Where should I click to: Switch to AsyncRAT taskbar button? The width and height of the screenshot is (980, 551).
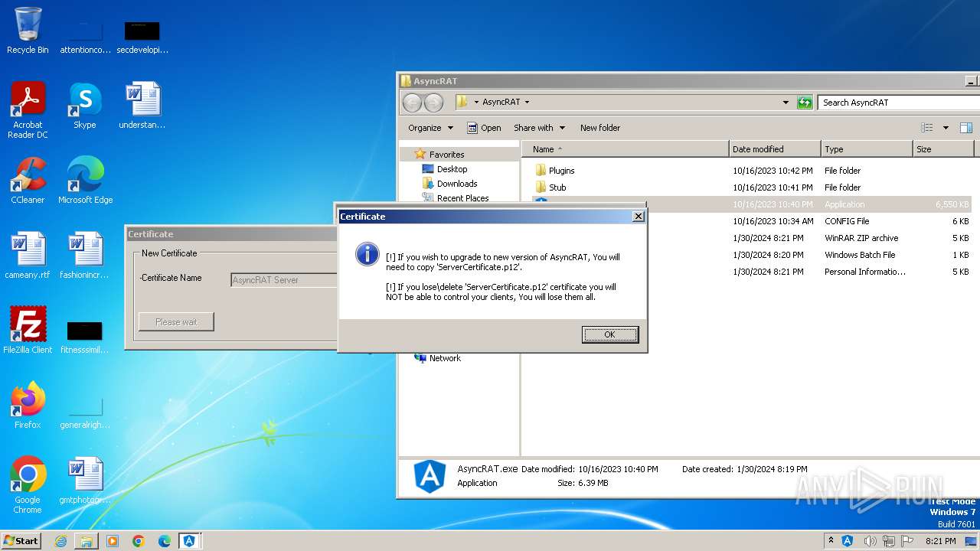tap(189, 541)
